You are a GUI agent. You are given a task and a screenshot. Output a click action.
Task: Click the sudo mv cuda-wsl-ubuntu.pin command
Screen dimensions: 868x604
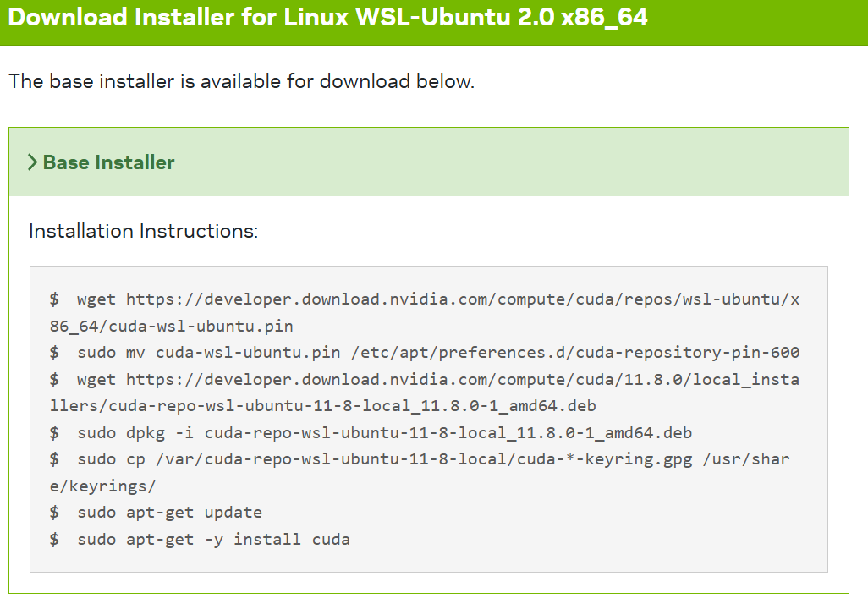pos(437,353)
